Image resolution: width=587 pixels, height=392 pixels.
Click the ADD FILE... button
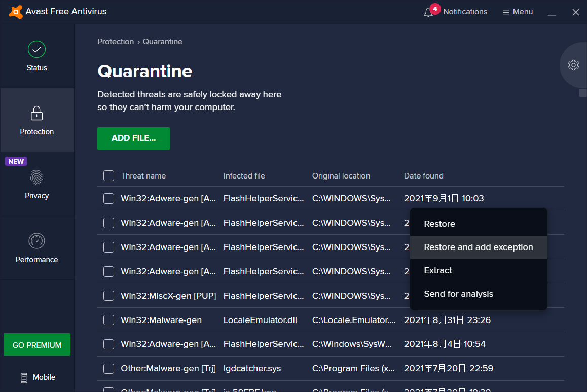133,138
